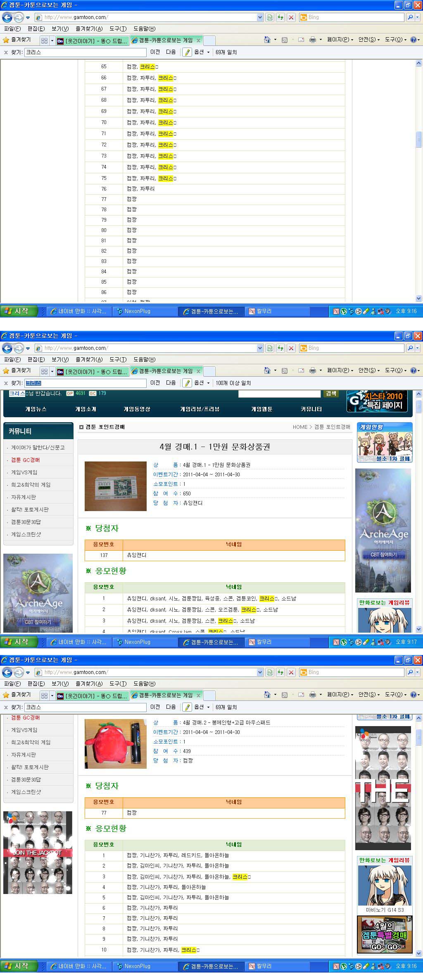Click the Quick Tabs grid icon in bottom window
423x980 pixels.
44,695
